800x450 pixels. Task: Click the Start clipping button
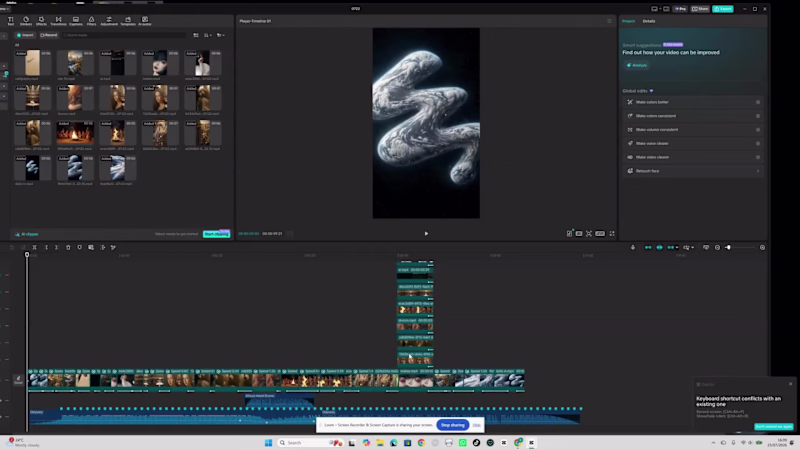[216, 234]
